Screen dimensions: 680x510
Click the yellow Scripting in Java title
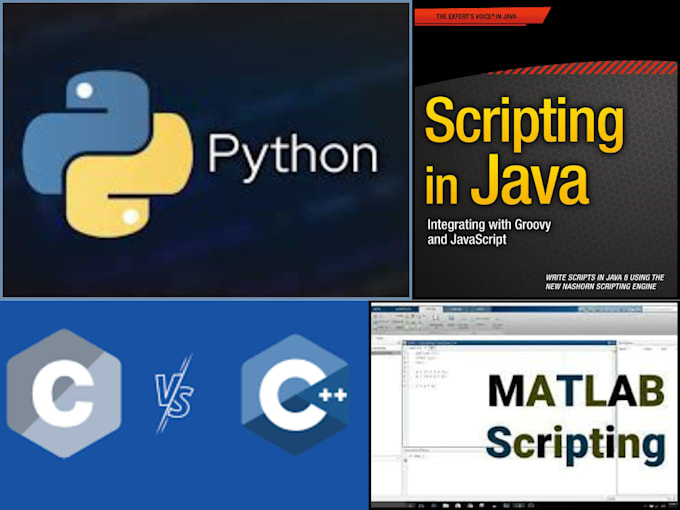524,150
